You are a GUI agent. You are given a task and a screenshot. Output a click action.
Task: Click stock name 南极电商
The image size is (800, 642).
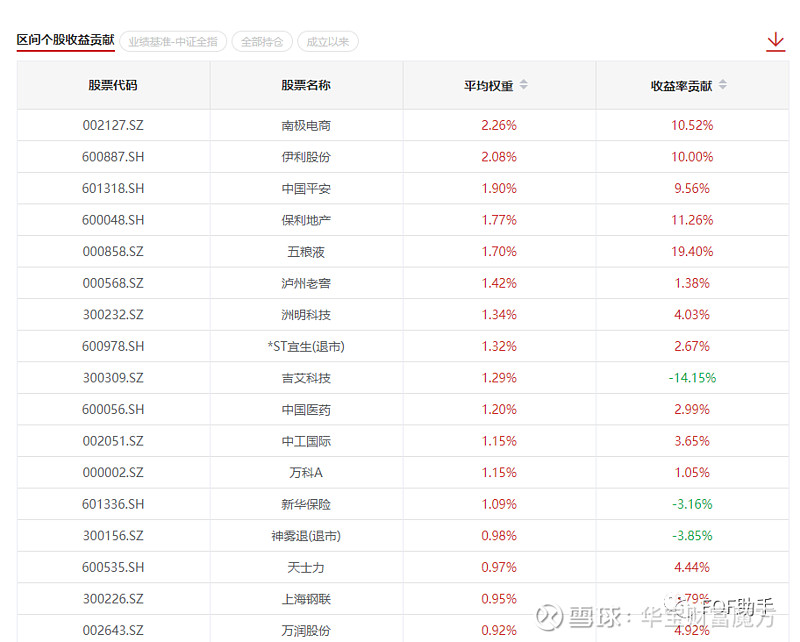306,126
